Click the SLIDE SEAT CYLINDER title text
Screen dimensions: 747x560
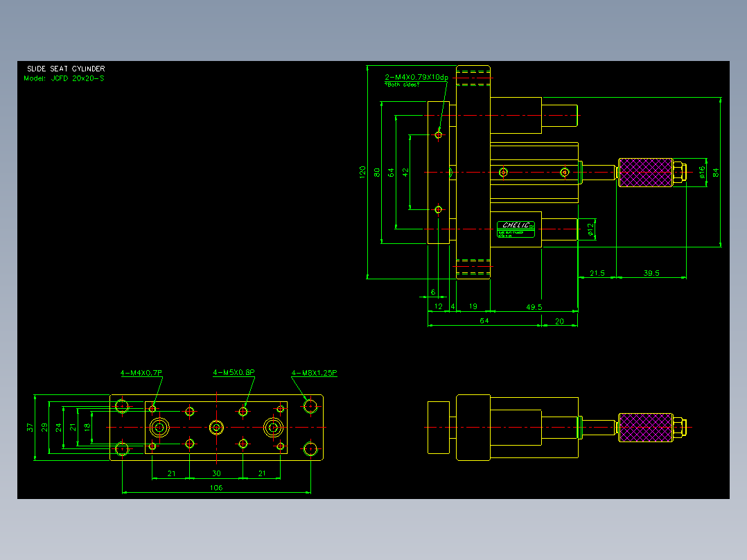click(x=66, y=69)
